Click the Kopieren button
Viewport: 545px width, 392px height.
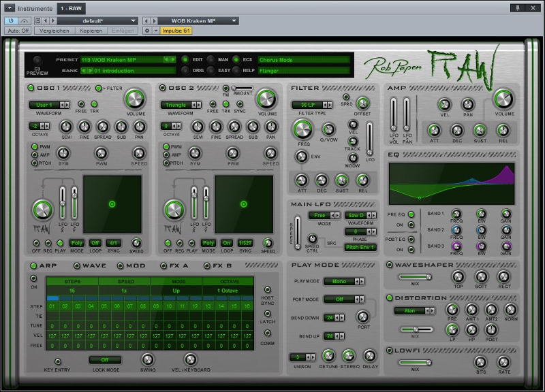click(91, 31)
